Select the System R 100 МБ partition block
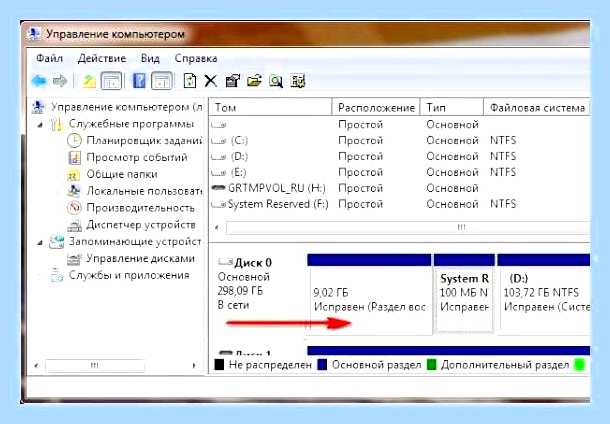The height and width of the screenshot is (424, 610). tap(464, 294)
